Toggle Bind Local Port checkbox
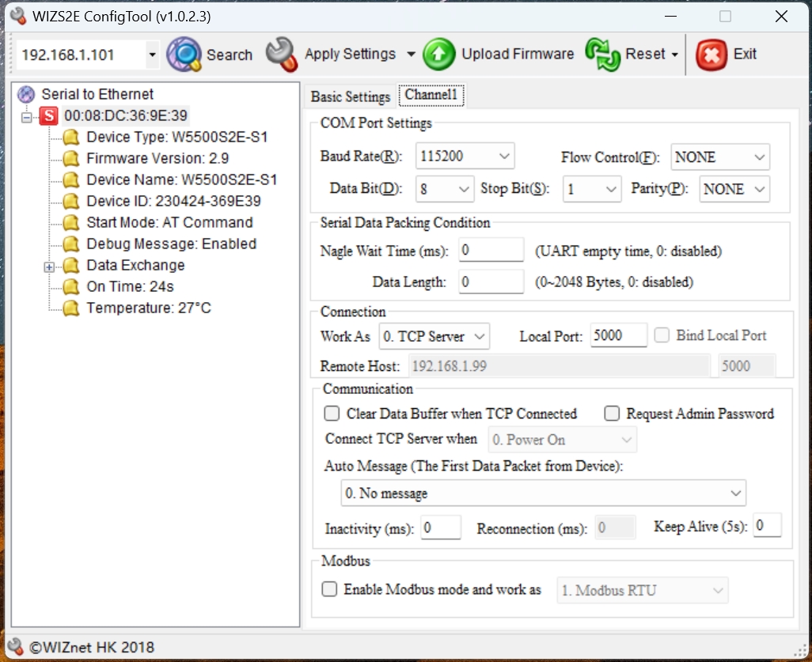812x662 pixels. click(662, 335)
